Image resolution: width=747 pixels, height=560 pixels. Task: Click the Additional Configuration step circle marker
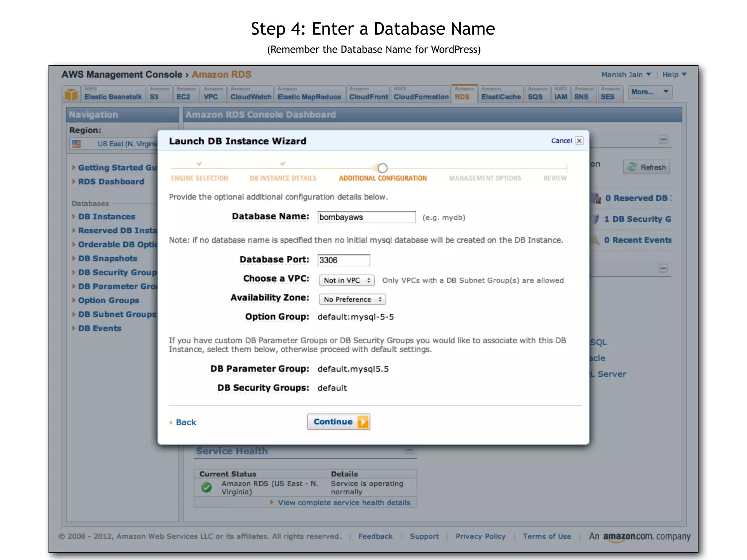pos(382,168)
